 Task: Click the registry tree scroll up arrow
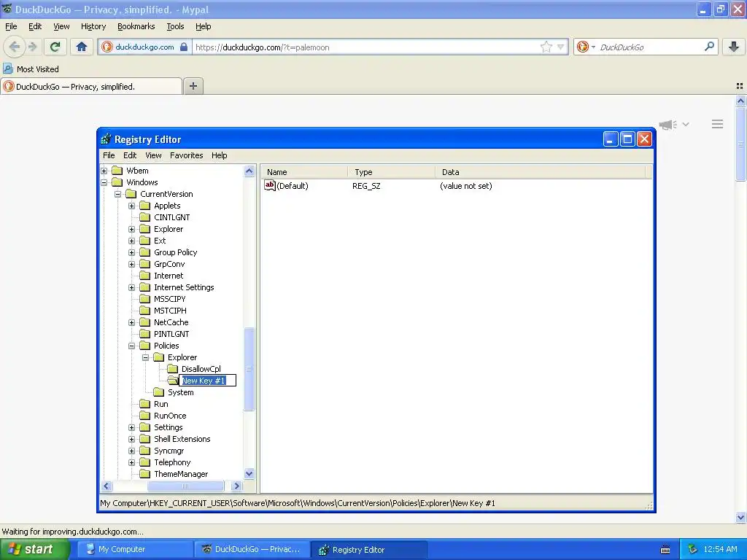pyautogui.click(x=249, y=171)
